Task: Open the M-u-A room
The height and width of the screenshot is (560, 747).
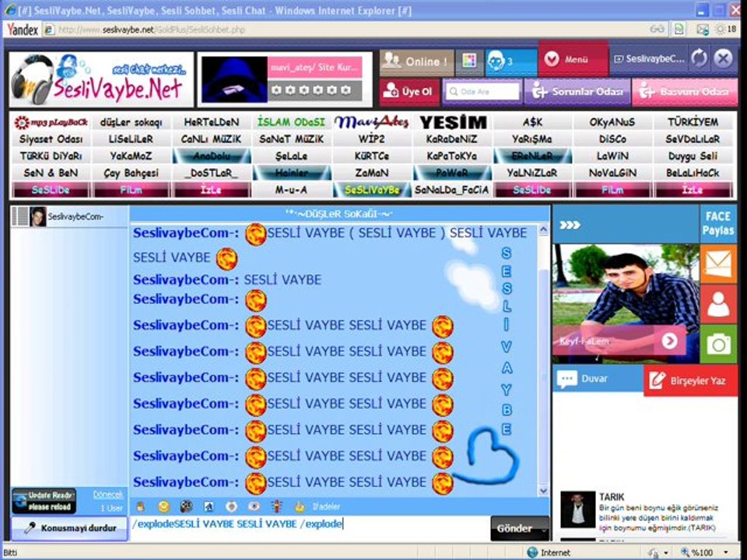Action: (291, 190)
